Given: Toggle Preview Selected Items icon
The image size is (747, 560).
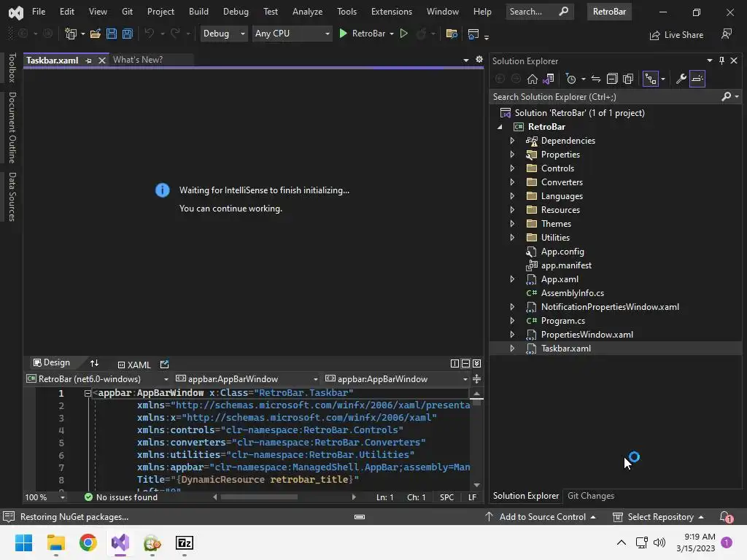Looking at the screenshot, I should 697,79.
